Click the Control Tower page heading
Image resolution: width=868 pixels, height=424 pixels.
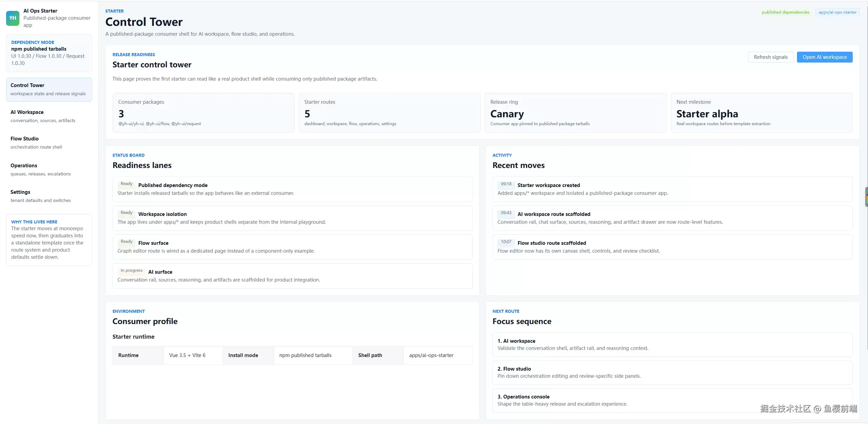[144, 22]
